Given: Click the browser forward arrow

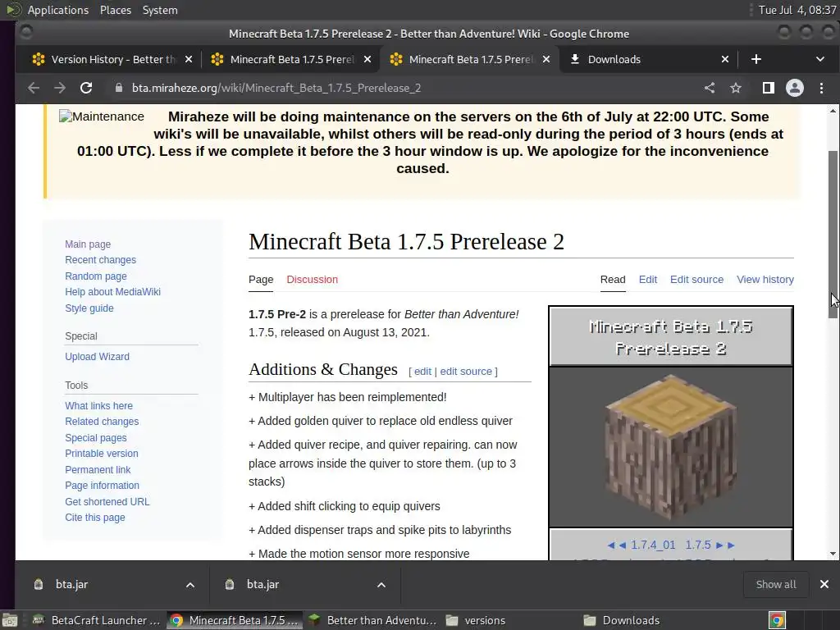Looking at the screenshot, I should tap(59, 88).
